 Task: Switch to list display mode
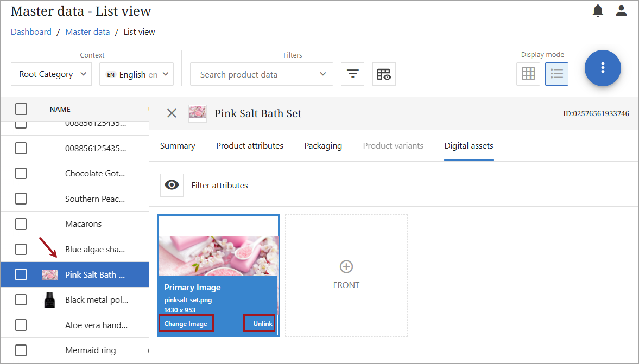[x=556, y=74]
